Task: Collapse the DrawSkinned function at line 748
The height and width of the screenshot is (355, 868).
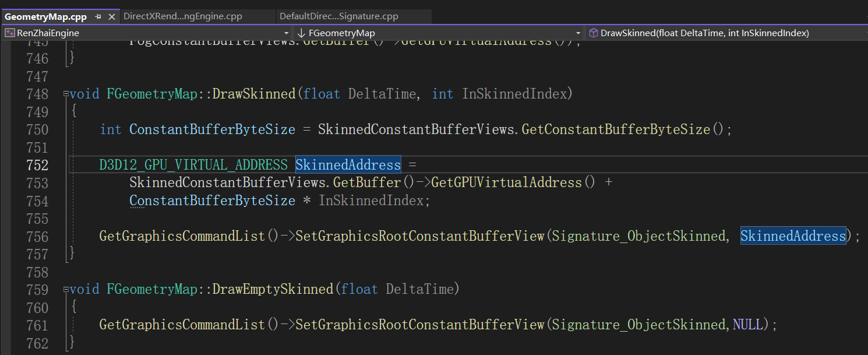Action: tap(65, 94)
